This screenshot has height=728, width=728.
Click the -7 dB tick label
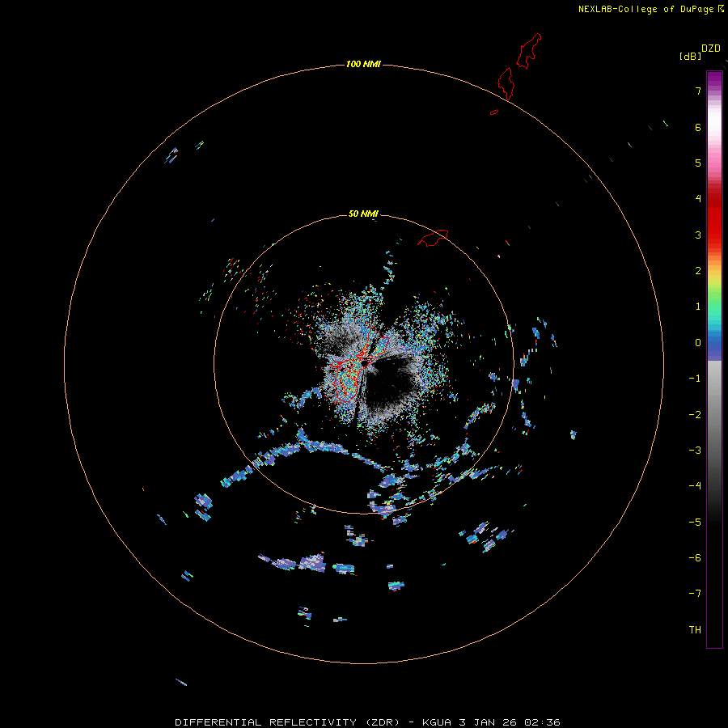point(695,594)
